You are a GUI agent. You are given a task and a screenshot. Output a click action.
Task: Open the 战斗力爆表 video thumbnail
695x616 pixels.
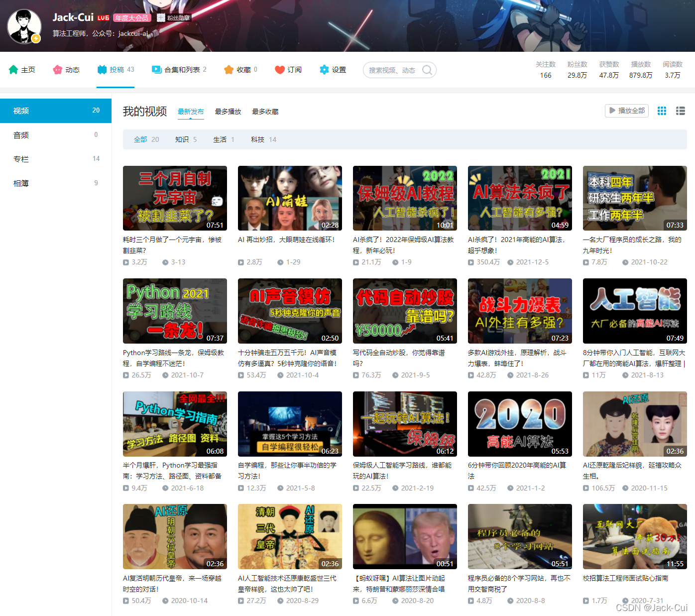click(x=520, y=311)
